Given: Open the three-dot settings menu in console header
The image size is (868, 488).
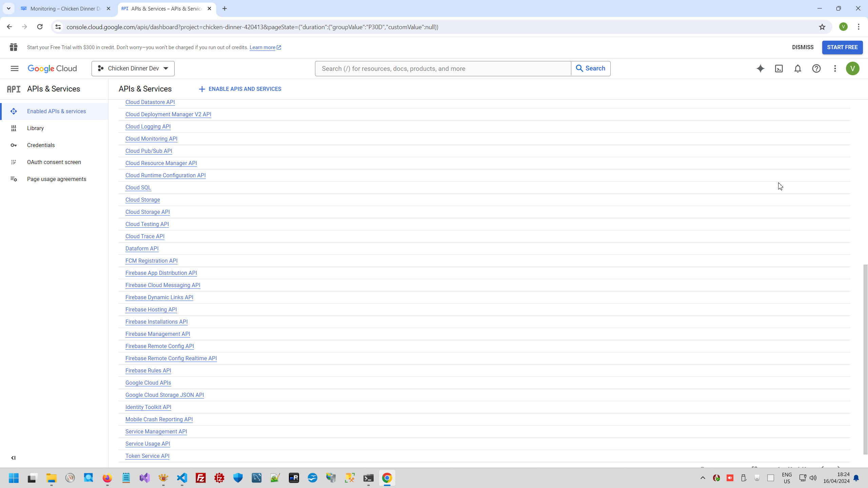Looking at the screenshot, I should 835,68.
